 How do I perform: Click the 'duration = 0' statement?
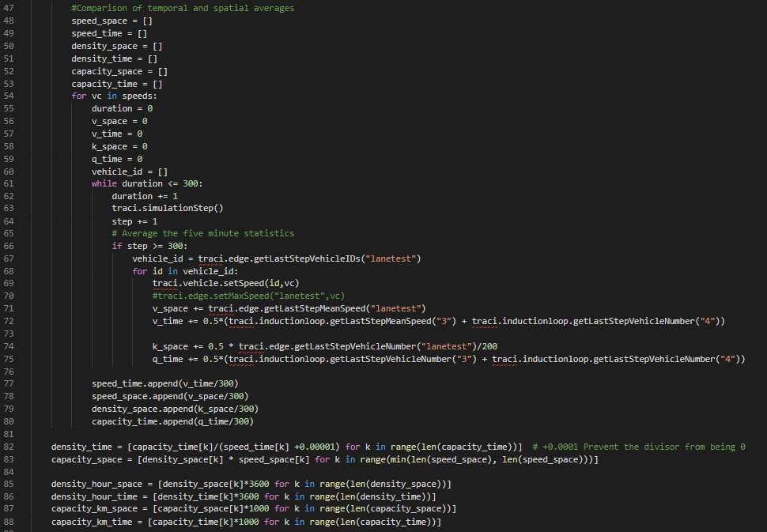123,108
